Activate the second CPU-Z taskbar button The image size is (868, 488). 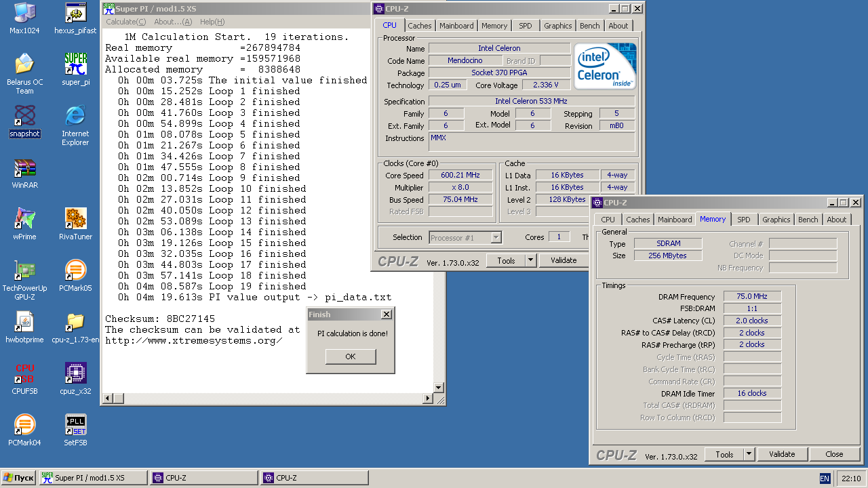pyautogui.click(x=314, y=478)
